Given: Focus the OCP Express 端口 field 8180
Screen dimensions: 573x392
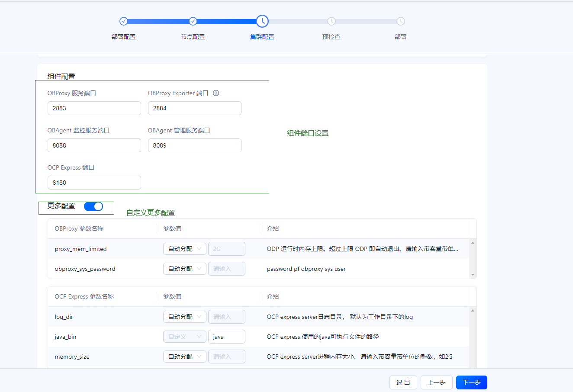Looking at the screenshot, I should pos(94,183).
